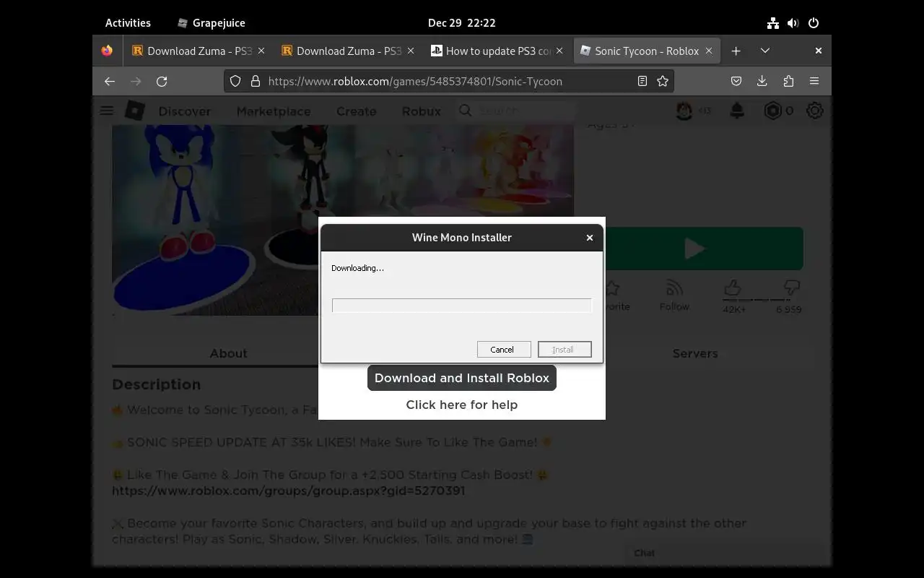Open the Roblox avatar profile icon
Screen dimensions: 924x578
pyautogui.click(x=684, y=111)
